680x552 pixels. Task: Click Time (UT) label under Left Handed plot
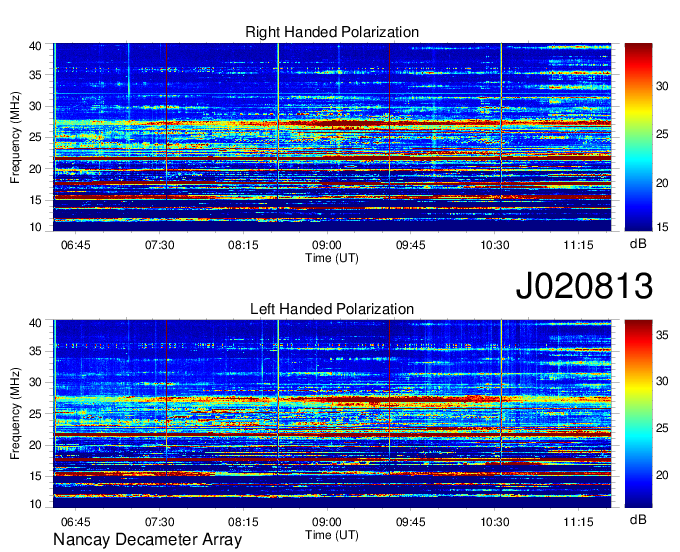point(332,535)
